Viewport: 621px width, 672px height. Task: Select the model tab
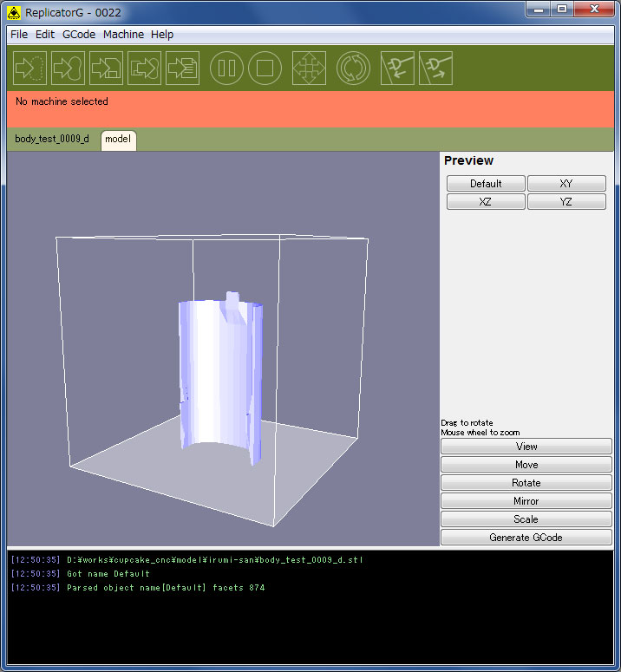[x=118, y=140]
